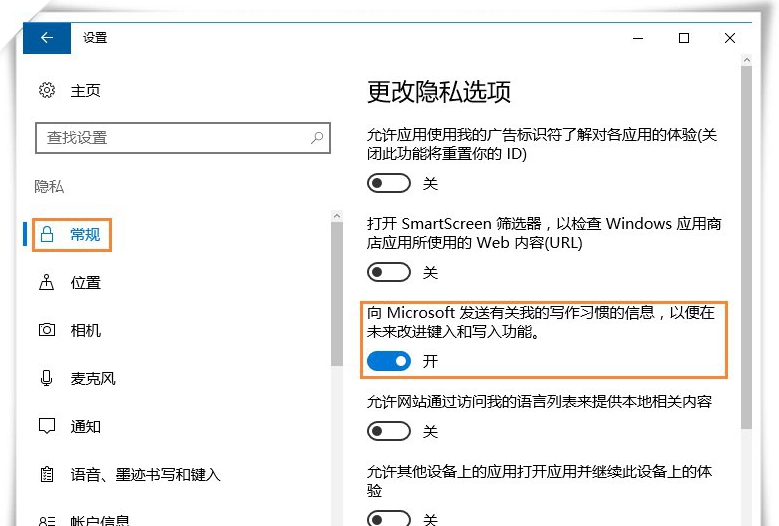Click the search magnifier icon
779x526 pixels.
point(317,137)
